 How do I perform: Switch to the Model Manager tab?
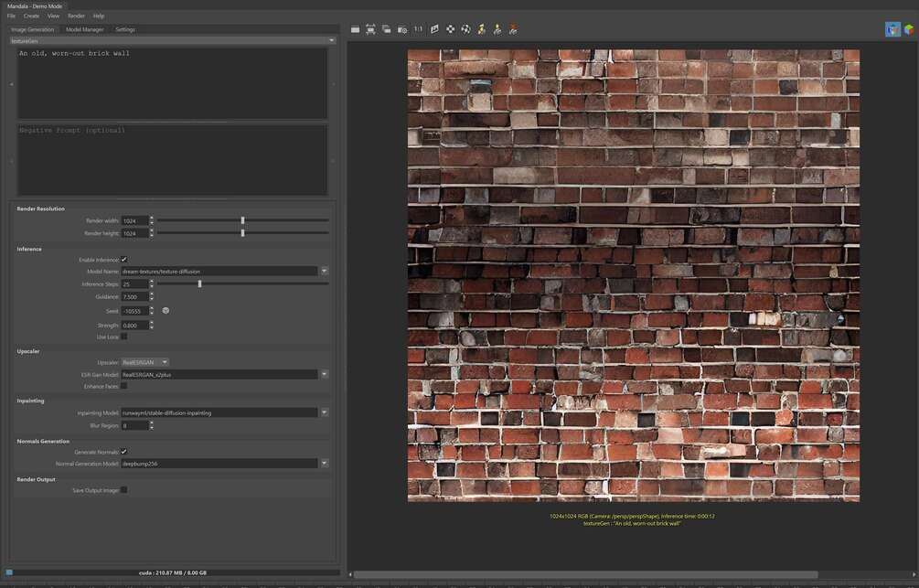pos(84,29)
